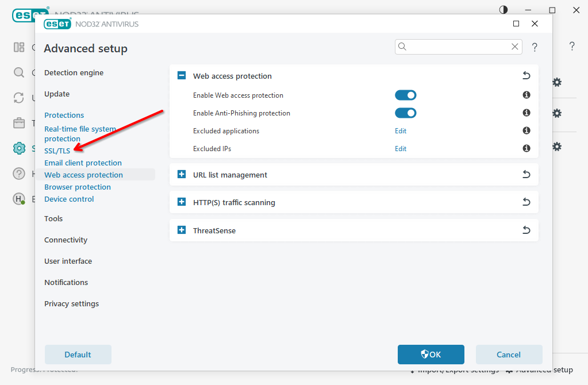
Task: Click first gear icon in main window
Action: tap(558, 82)
